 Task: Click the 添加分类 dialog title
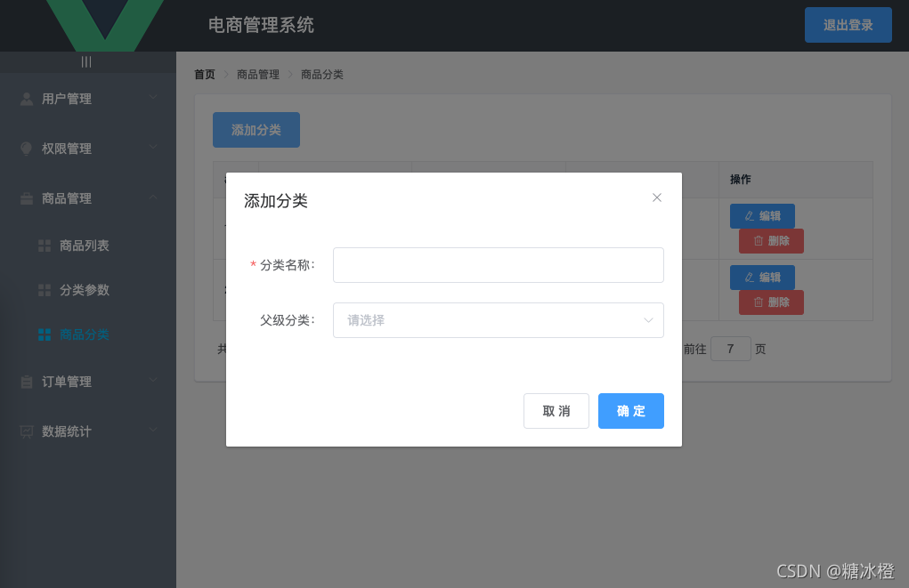click(x=275, y=201)
